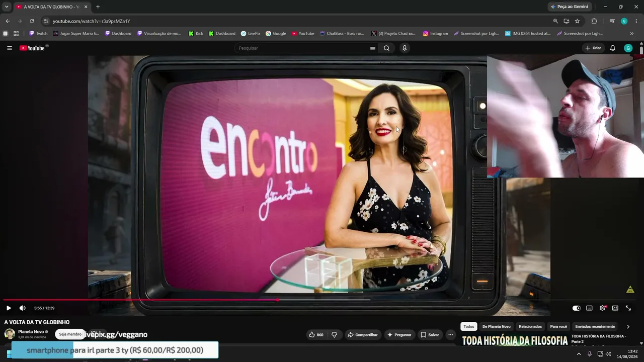This screenshot has width=644, height=362.
Task: Open the YouTube guide hamburger menu
Action: point(10,48)
